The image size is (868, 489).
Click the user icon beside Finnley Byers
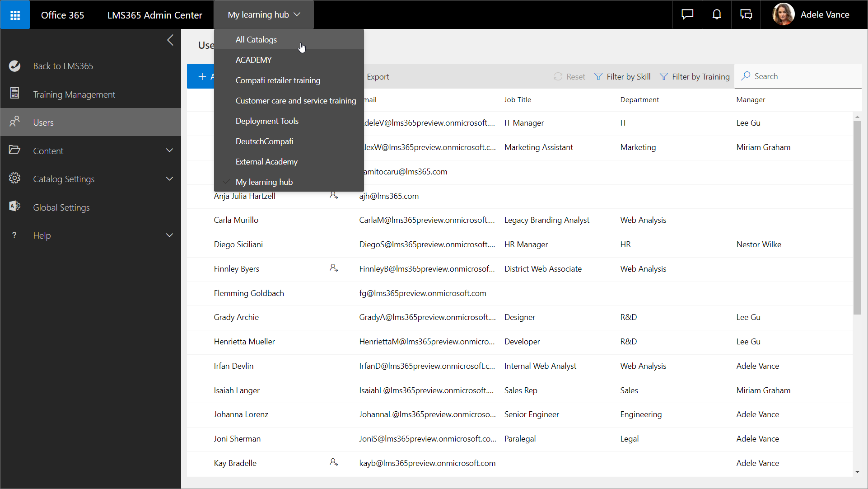pos(334,268)
